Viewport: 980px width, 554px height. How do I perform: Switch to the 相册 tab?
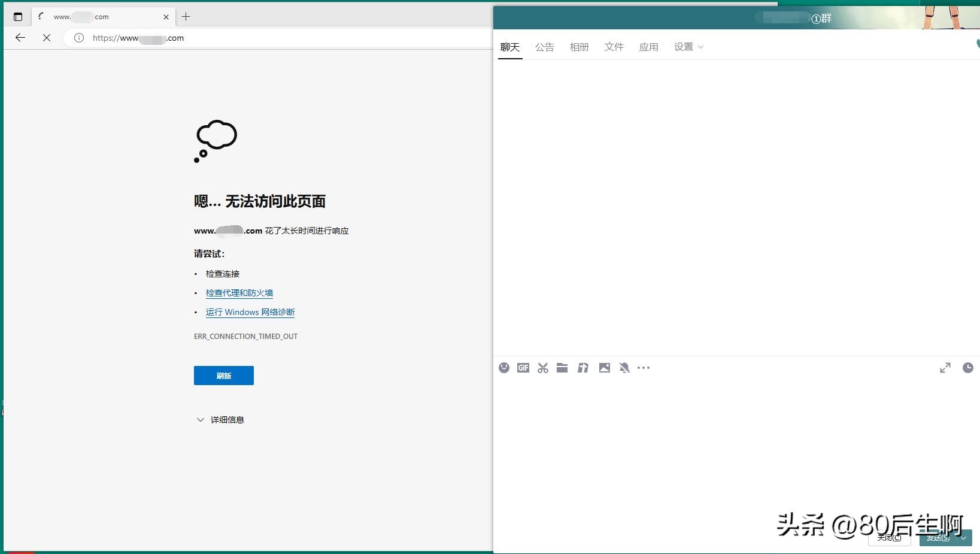point(579,47)
